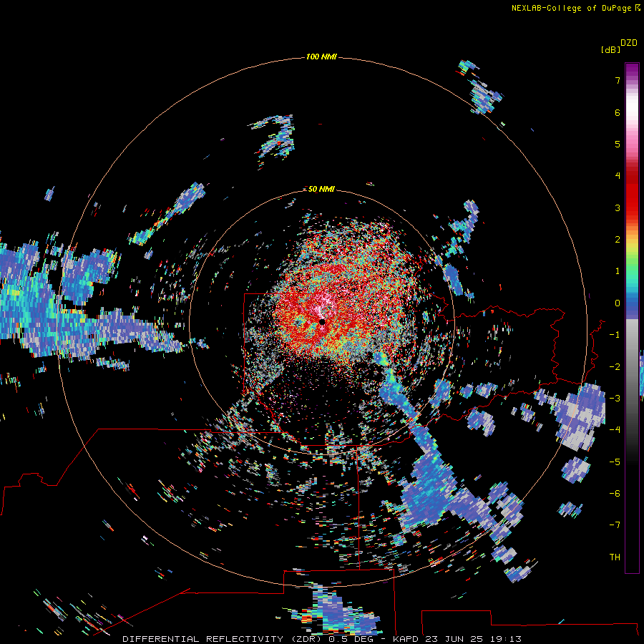644x644 pixels.
Task: Click the 50 NMI range ring label
Action: [321, 189]
